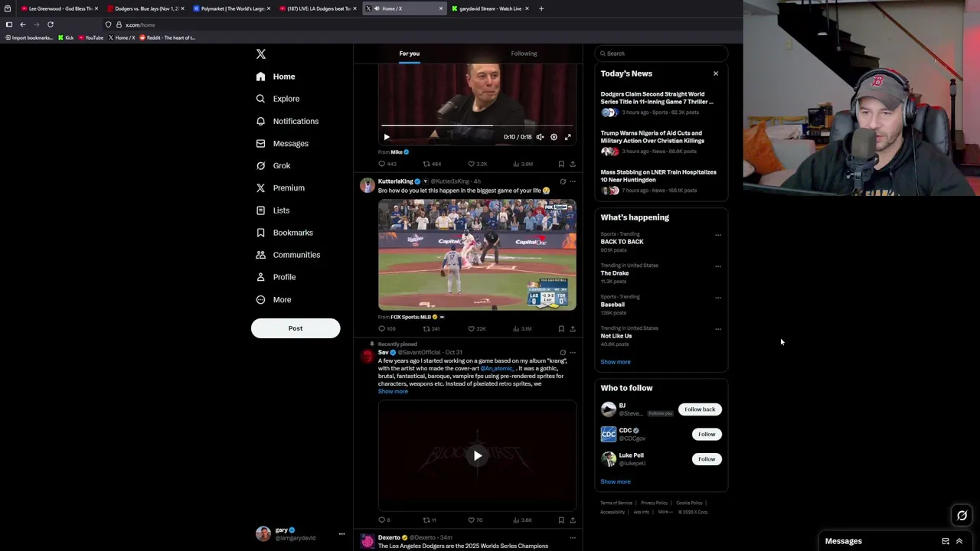This screenshot has height=551, width=980.
Task: Open Bookmarks in the sidebar
Action: 285,233
